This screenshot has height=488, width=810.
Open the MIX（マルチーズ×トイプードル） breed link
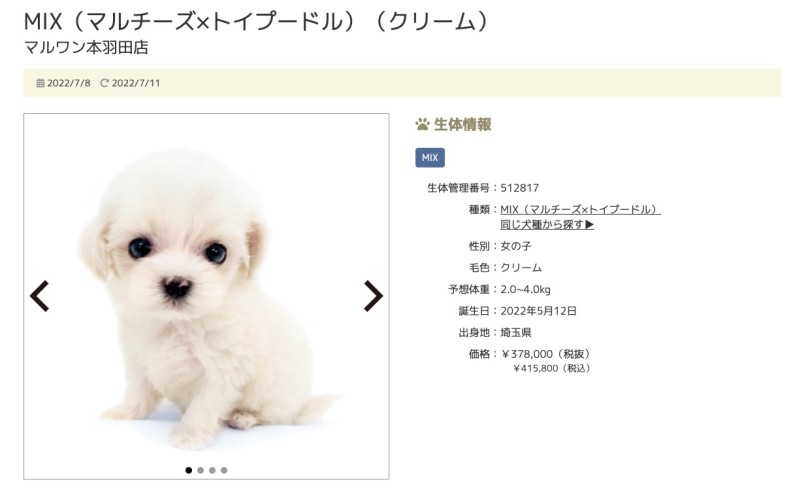[x=580, y=209]
